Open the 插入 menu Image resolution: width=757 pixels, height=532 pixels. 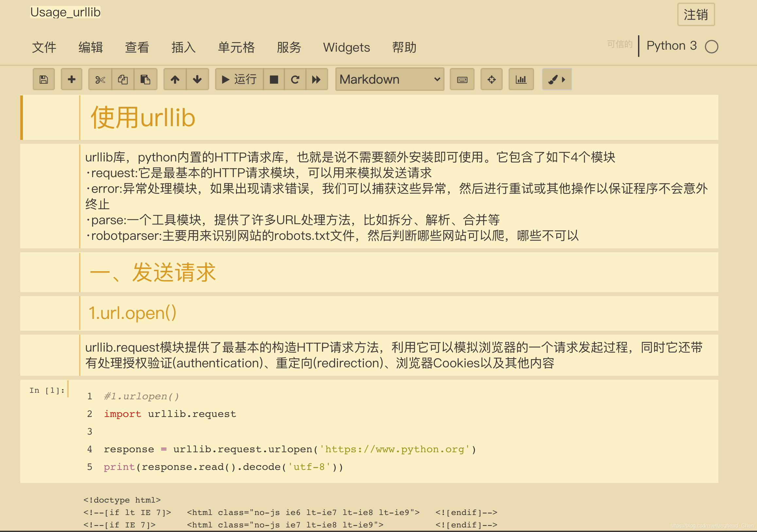[184, 47]
